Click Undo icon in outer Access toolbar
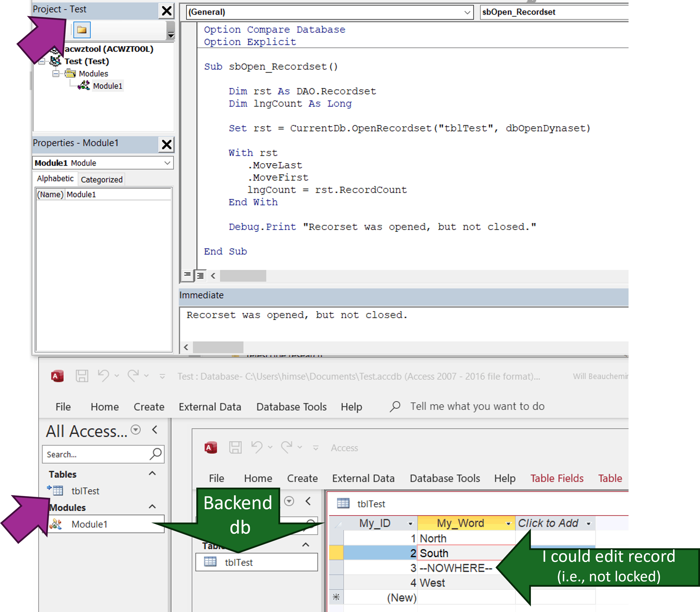 coord(103,376)
